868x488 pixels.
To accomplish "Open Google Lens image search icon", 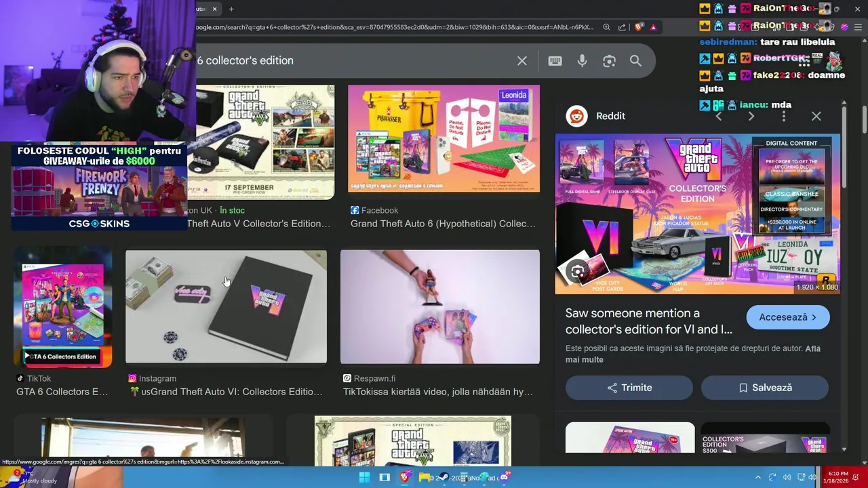I will click(609, 61).
